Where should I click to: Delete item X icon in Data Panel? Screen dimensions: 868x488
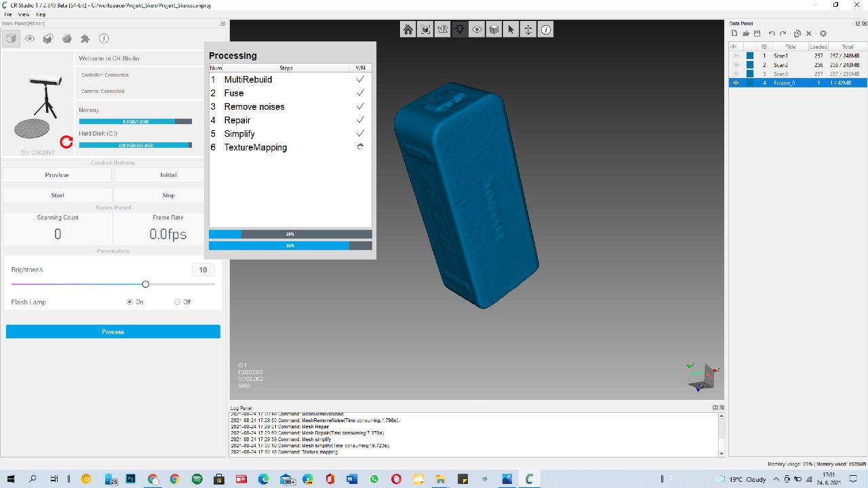809,33
